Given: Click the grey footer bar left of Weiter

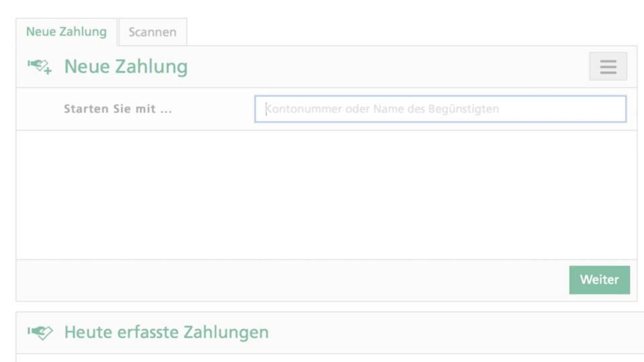Looking at the screenshot, I should coord(292,280).
